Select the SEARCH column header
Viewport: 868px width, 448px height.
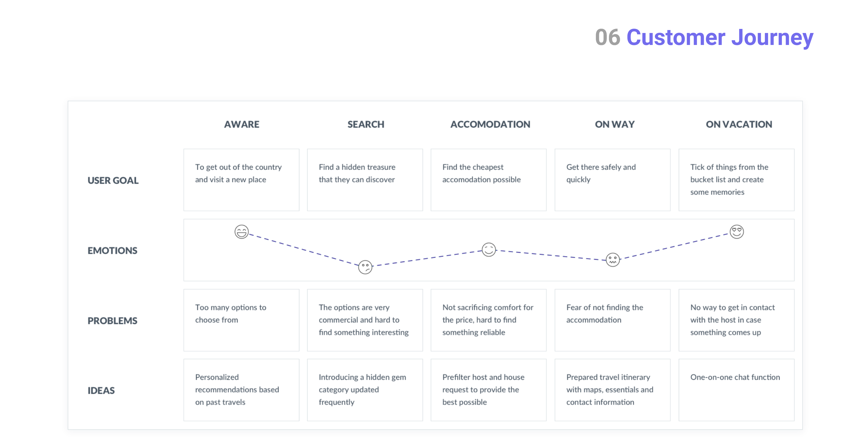pos(366,124)
